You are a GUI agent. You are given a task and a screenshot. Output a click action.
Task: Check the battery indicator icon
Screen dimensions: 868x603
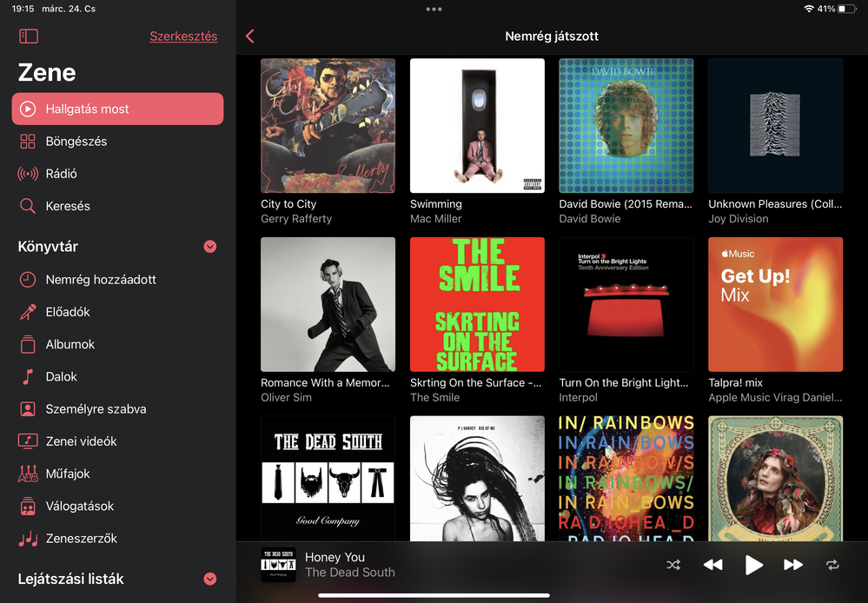pos(847,9)
